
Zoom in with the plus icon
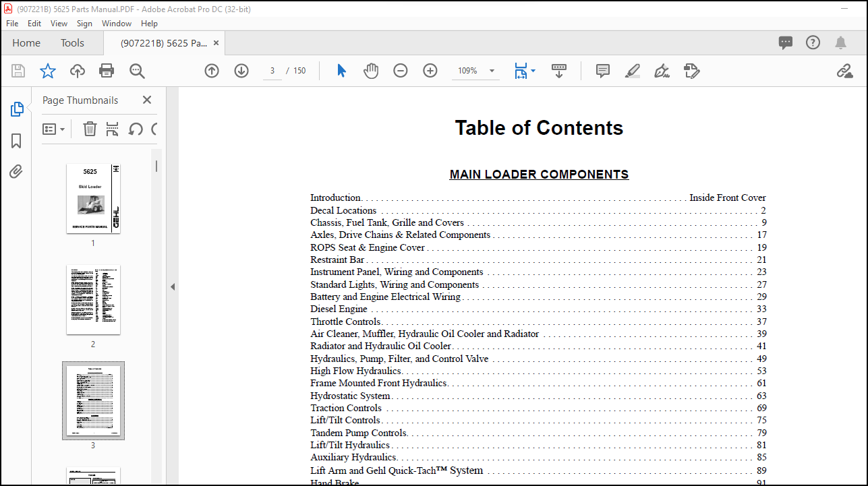(430, 71)
